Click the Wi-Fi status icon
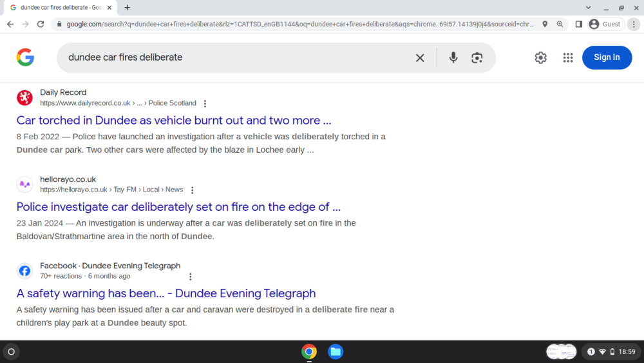 point(603,351)
